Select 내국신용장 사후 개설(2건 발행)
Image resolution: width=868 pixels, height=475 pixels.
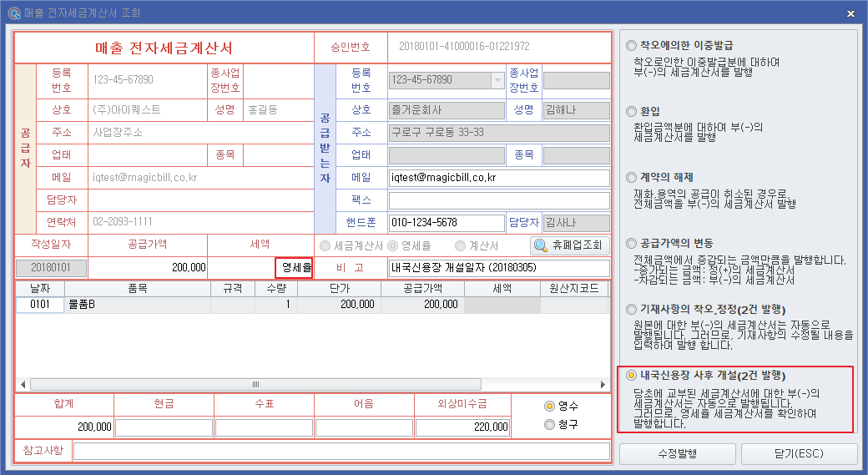pyautogui.click(x=631, y=376)
